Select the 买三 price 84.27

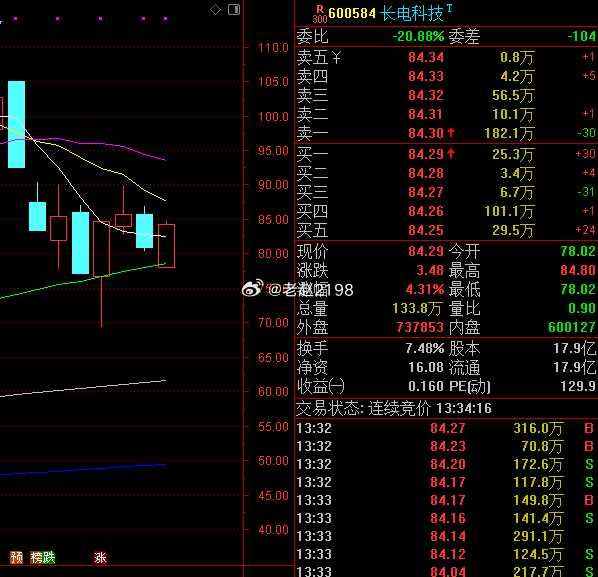(x=426, y=192)
